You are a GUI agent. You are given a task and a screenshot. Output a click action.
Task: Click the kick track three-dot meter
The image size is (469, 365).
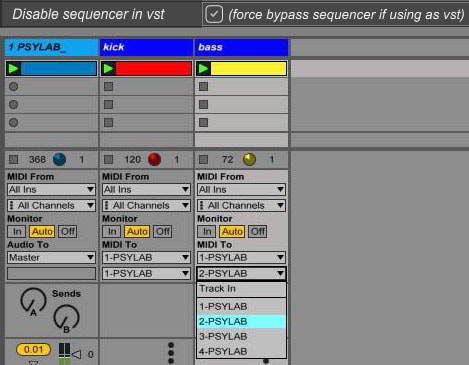point(171,353)
